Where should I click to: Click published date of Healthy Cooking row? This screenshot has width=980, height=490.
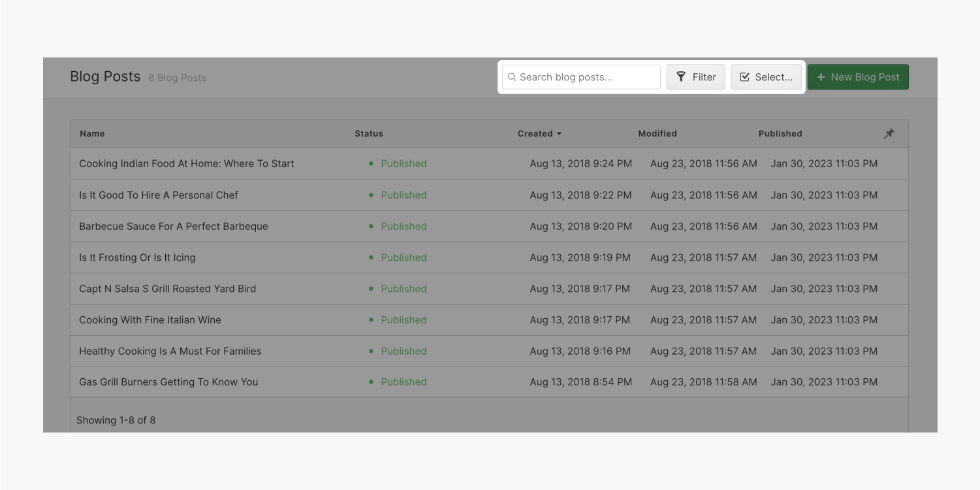(x=824, y=351)
